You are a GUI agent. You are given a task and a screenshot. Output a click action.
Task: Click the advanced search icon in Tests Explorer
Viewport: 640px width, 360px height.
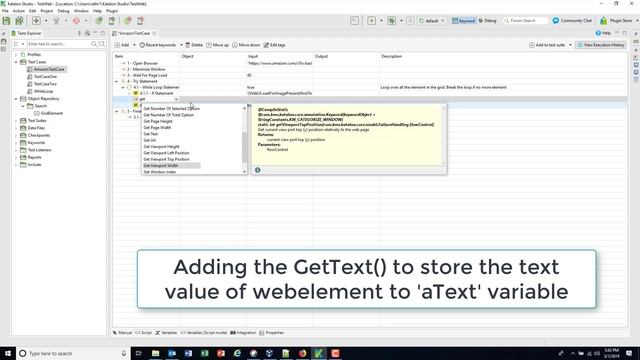coord(102,44)
